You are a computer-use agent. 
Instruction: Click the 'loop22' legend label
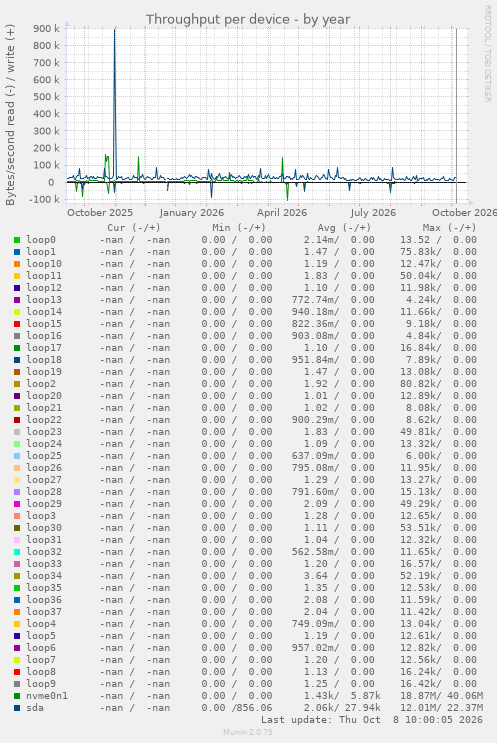point(44,420)
